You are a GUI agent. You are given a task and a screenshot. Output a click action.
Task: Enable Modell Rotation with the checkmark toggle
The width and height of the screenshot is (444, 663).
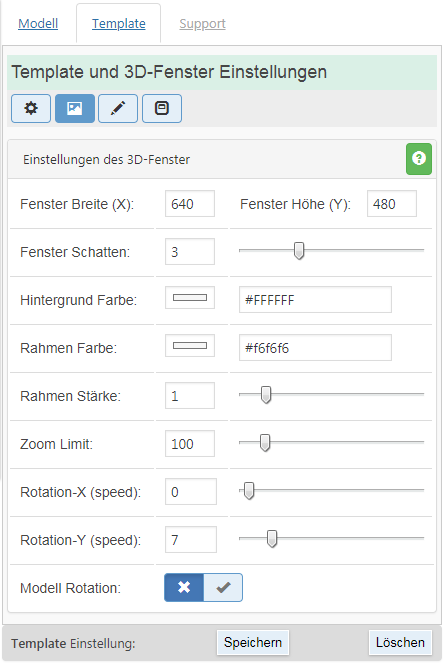[x=223, y=587]
